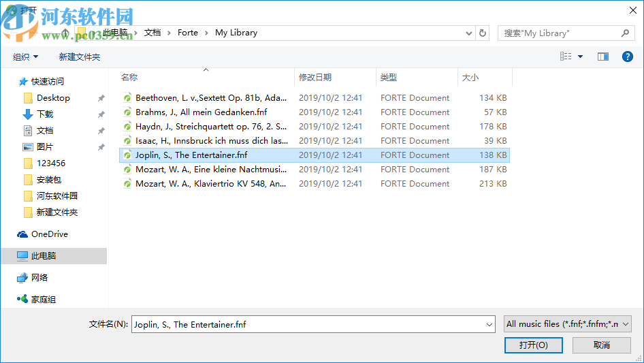Click My Library in the breadcrumb
The width and height of the screenshot is (644, 363).
pos(236,33)
